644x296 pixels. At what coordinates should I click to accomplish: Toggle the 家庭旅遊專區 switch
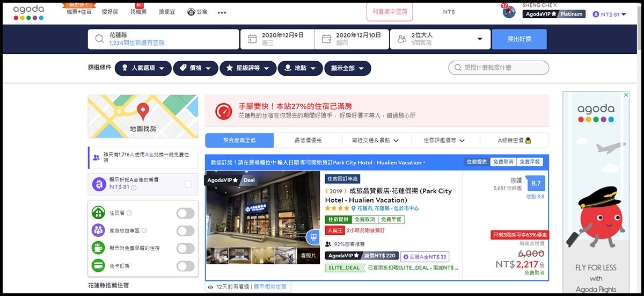(x=185, y=231)
